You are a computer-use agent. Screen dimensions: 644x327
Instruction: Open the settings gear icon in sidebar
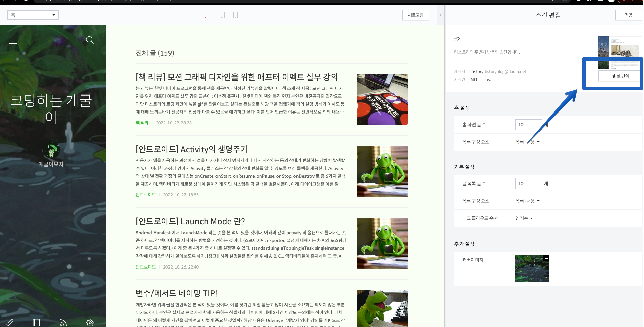coord(90,323)
